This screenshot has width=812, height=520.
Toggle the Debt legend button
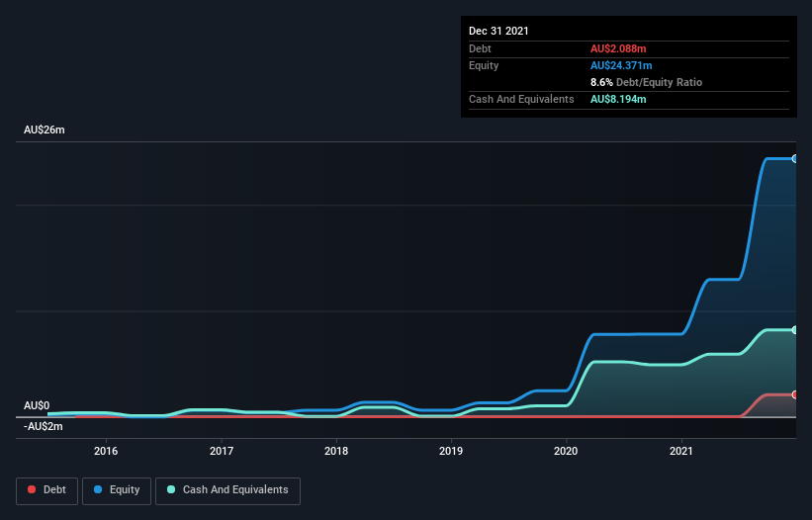click(x=46, y=490)
